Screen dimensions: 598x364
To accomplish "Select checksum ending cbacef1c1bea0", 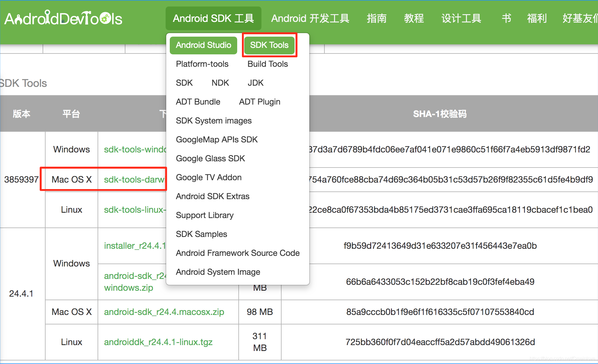I will click(x=451, y=210).
